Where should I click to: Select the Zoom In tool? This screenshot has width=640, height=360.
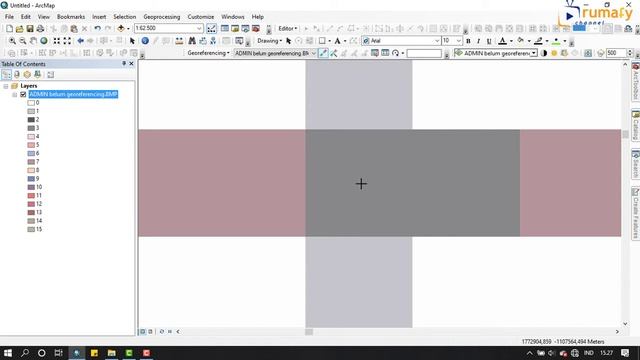tap(13, 41)
